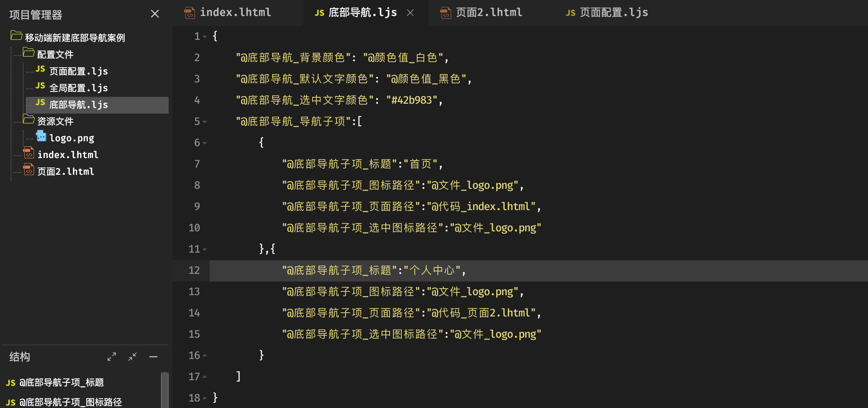Switch to the 页面2.lhtml tab

point(489,13)
